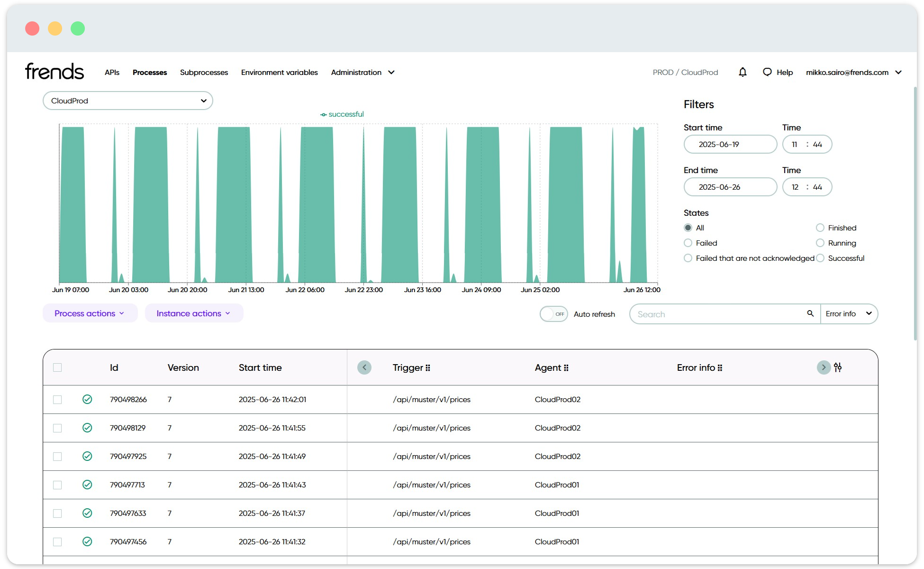Click the frends logo
Image resolution: width=924 pixels, height=569 pixels.
pos(54,71)
